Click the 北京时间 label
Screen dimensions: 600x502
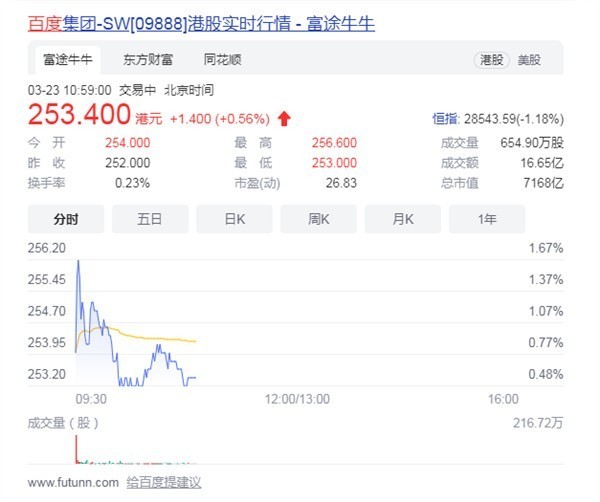pos(189,90)
